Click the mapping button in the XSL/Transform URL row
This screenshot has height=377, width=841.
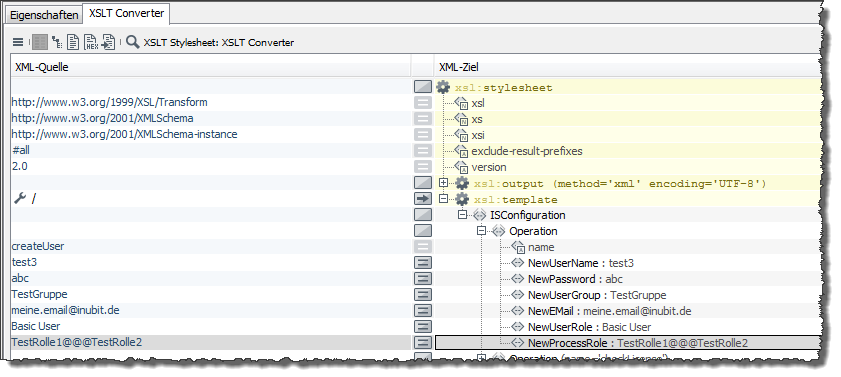point(423,103)
